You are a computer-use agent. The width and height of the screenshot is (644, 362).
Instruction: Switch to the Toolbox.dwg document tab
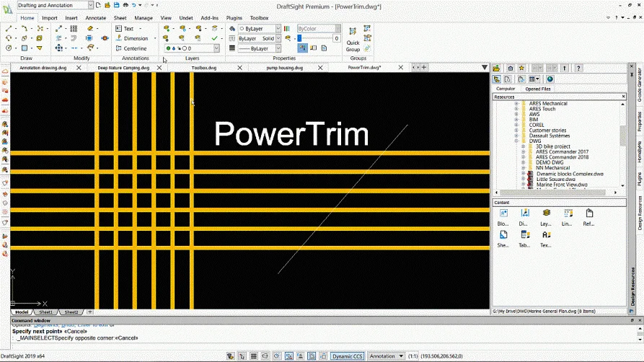click(x=203, y=67)
